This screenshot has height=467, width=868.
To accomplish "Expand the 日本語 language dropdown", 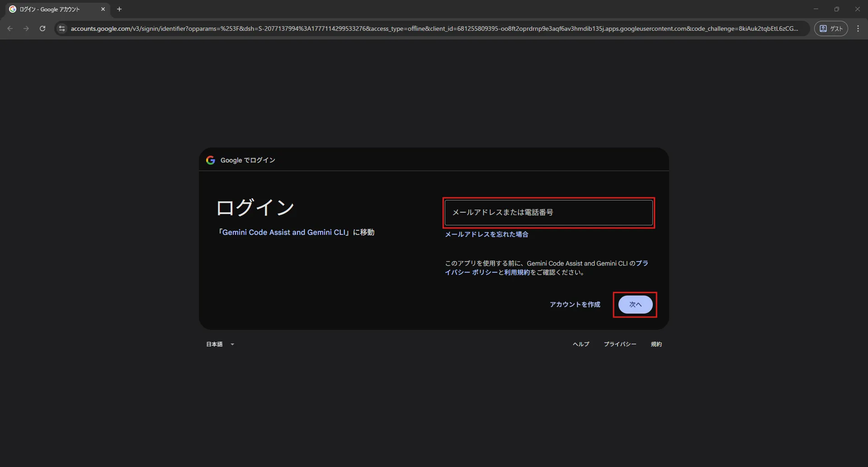I will [x=220, y=344].
